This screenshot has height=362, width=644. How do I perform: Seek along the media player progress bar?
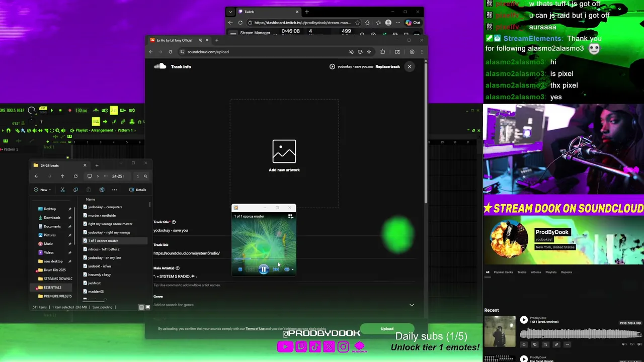pos(264,260)
